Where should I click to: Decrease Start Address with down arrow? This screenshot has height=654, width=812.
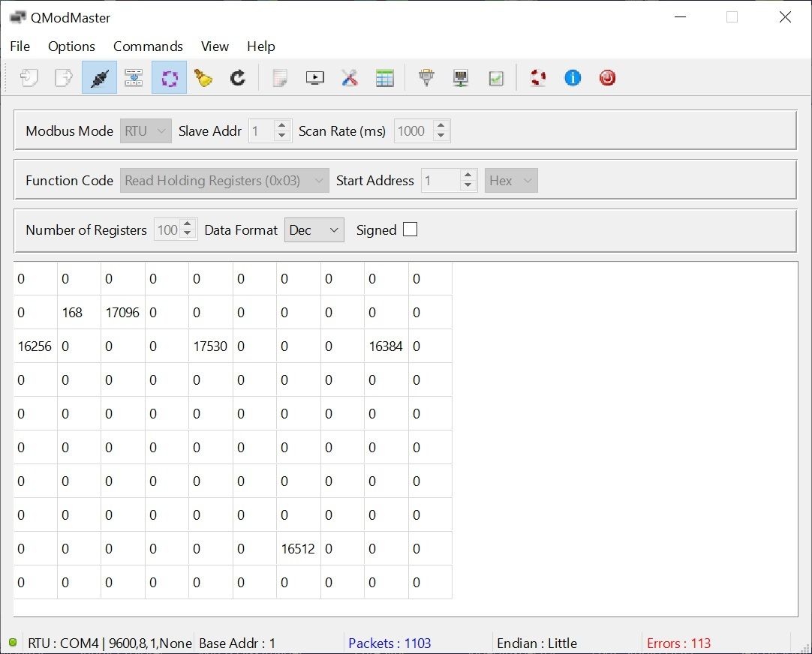pyautogui.click(x=468, y=186)
